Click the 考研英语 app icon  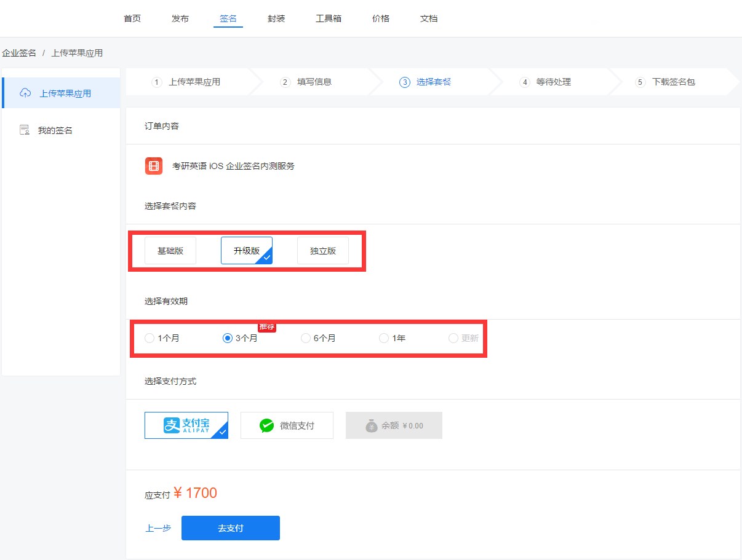154,166
